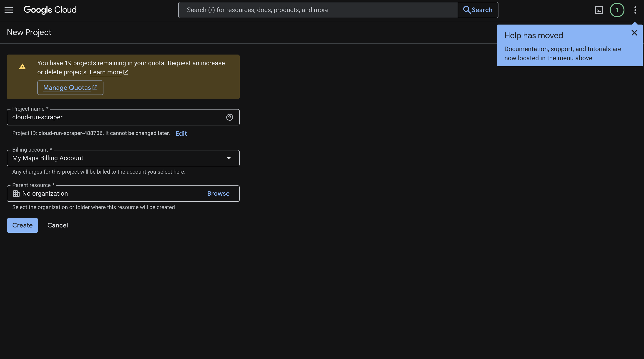This screenshot has height=359, width=644.
Task: Click the Project name input field
Action: 115,117
